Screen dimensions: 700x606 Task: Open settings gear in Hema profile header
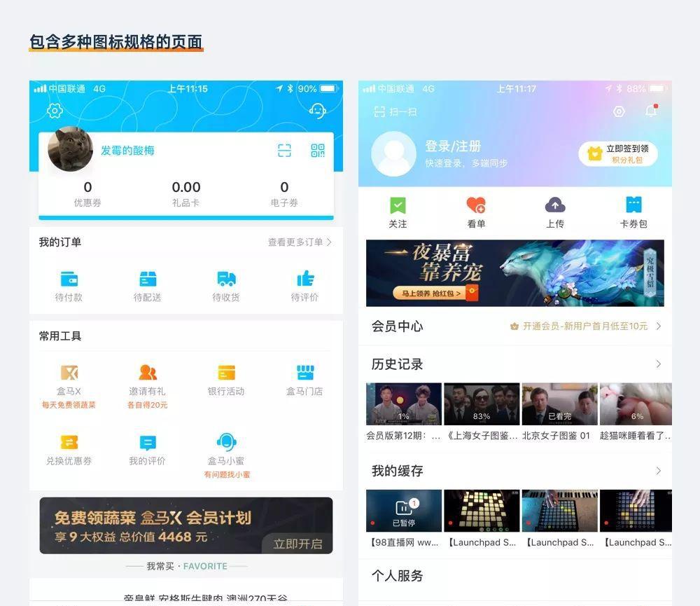point(55,111)
